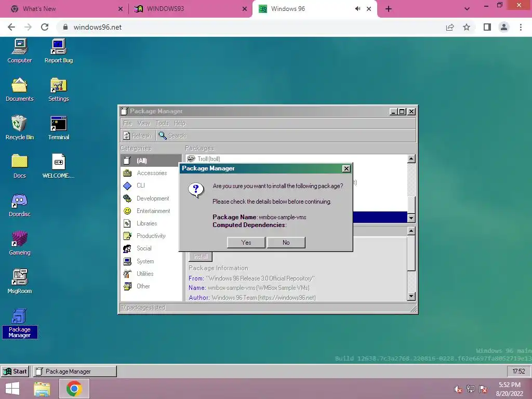Open the Chrome three-dot menu
532x399 pixels.
pos(521,27)
